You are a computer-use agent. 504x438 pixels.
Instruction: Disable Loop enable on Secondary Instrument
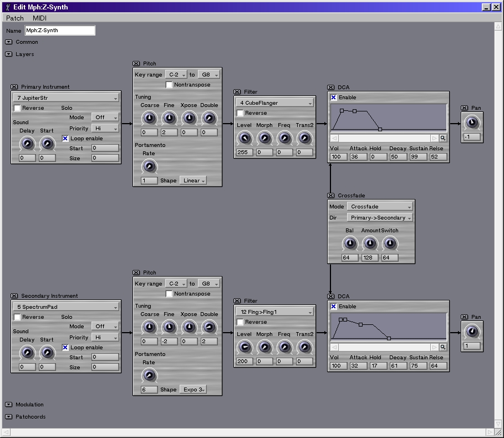pos(65,348)
